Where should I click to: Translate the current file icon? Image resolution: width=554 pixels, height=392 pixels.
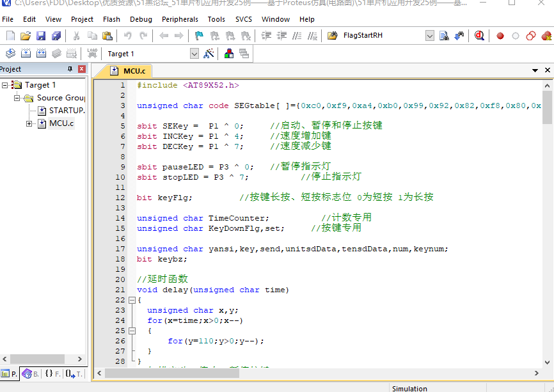[x=11, y=54]
